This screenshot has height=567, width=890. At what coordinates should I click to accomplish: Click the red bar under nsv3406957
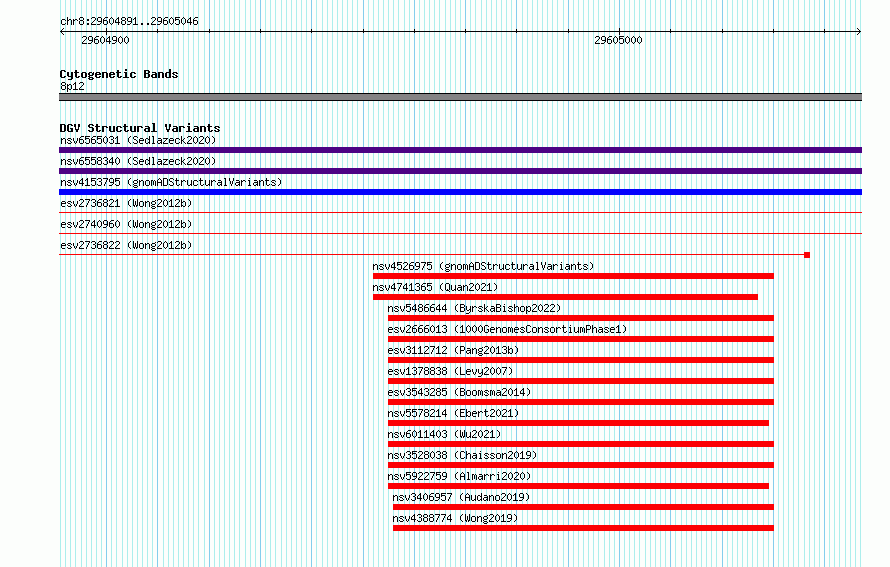[583, 507]
